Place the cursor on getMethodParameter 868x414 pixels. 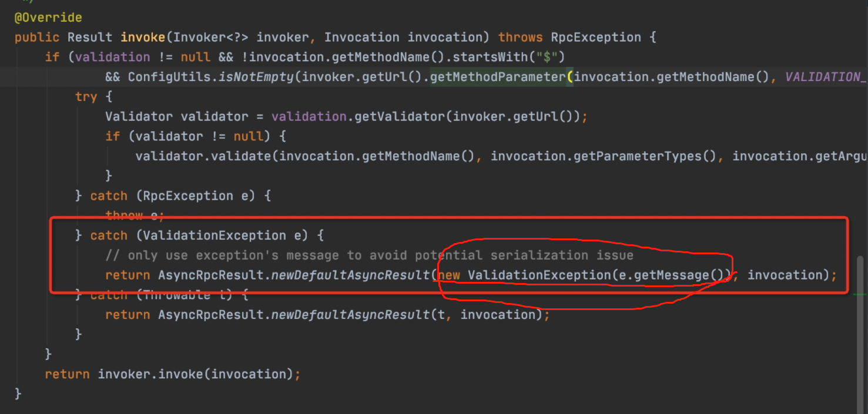pyautogui.click(x=498, y=77)
